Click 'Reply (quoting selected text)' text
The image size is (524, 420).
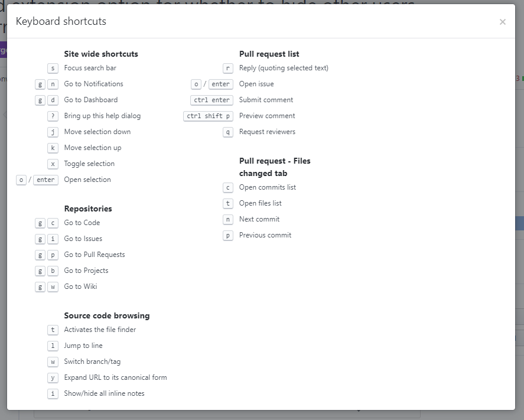click(x=284, y=68)
